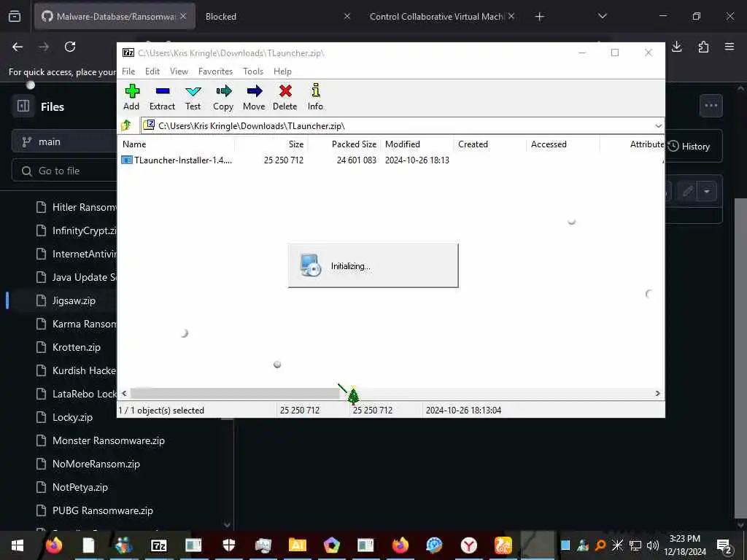Image resolution: width=747 pixels, height=560 pixels.
Task: Open the 7-Zip Tools menu
Action: pos(253,71)
